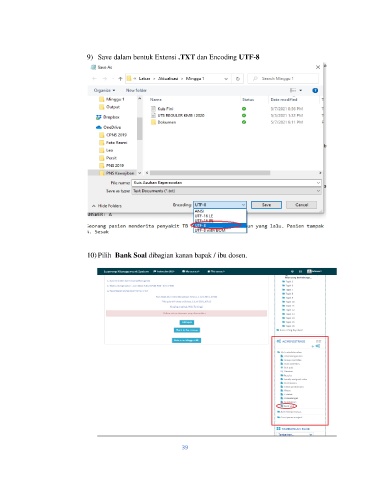This screenshot has height=480, width=370.
Task: Click the Latsar segment in address path
Action: pyautogui.click(x=144, y=79)
